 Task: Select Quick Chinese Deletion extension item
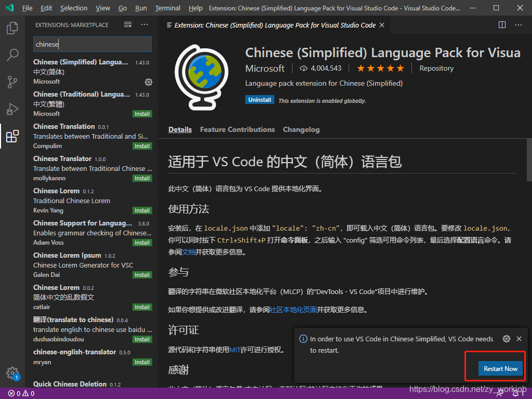tap(91, 384)
